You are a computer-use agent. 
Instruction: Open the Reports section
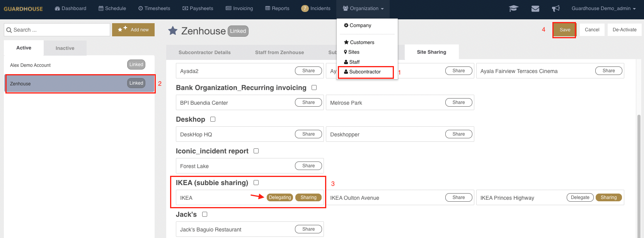277,8
